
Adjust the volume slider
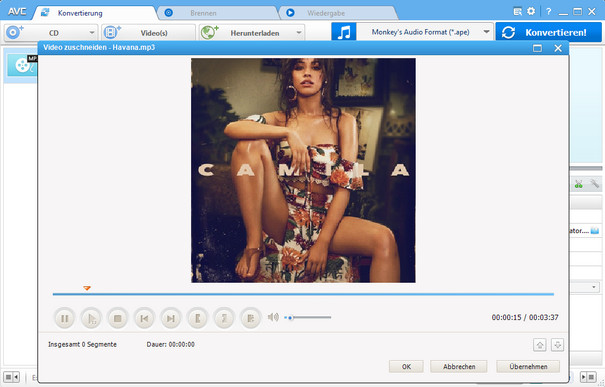point(308,318)
